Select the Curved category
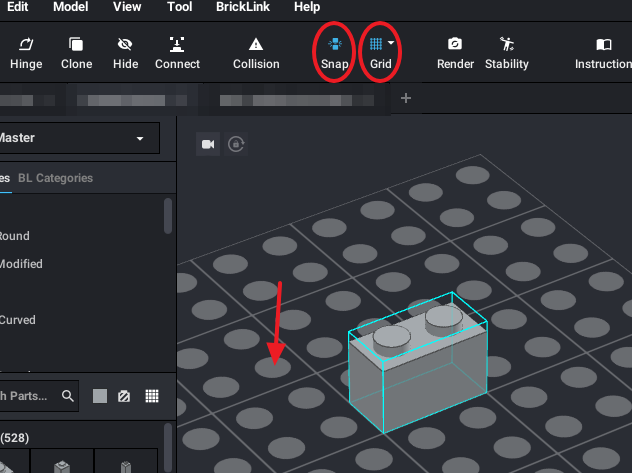632x473 pixels. (18, 320)
